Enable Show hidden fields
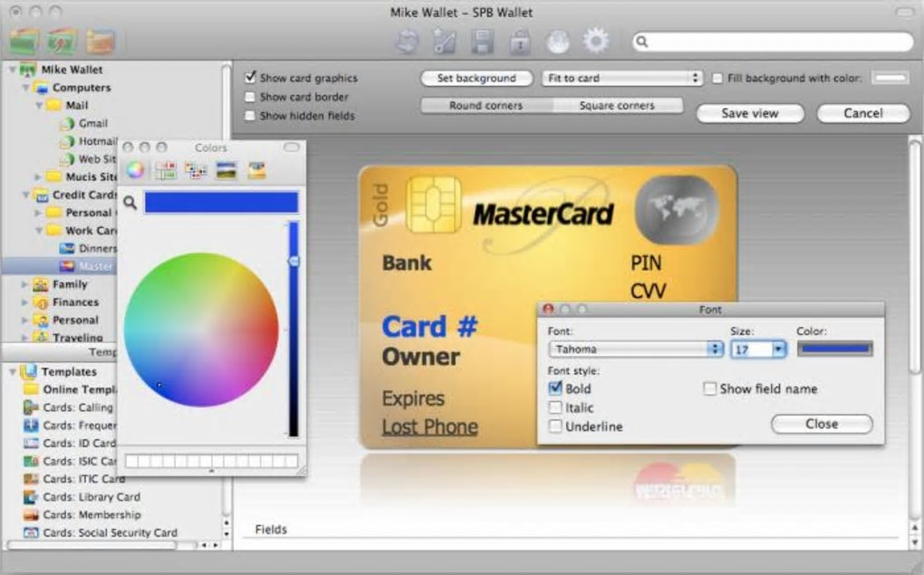 pos(250,116)
